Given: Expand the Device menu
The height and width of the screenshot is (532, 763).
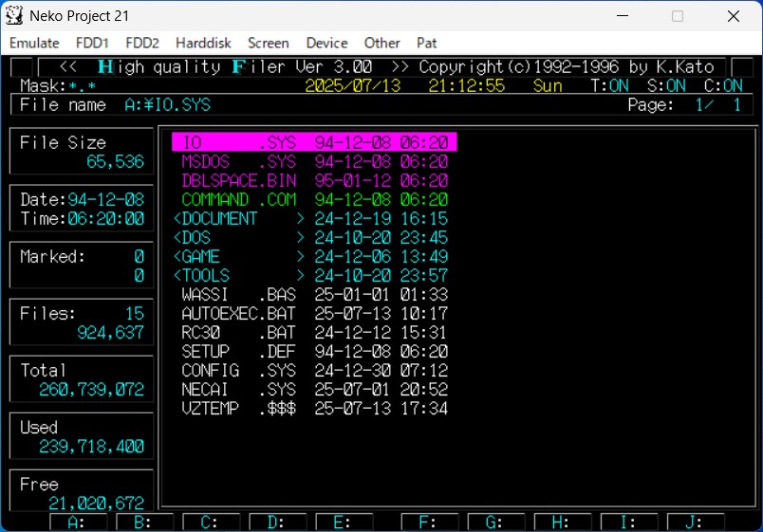Looking at the screenshot, I should (326, 43).
